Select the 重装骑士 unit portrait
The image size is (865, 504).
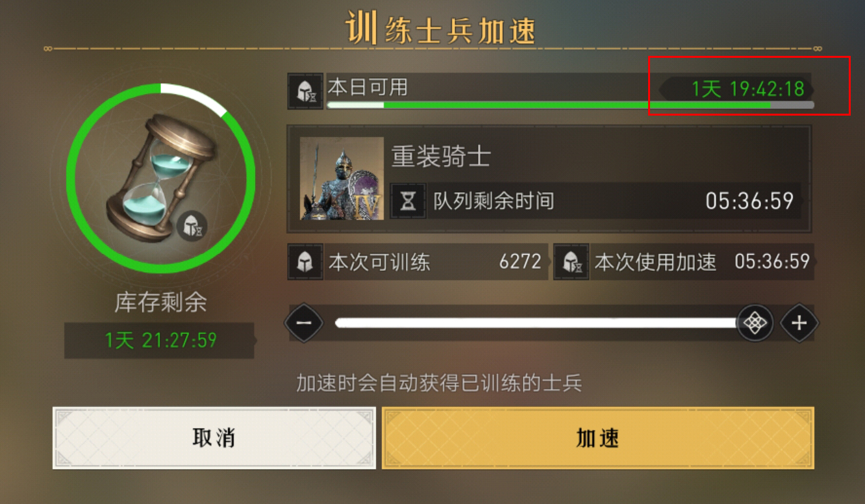click(342, 179)
